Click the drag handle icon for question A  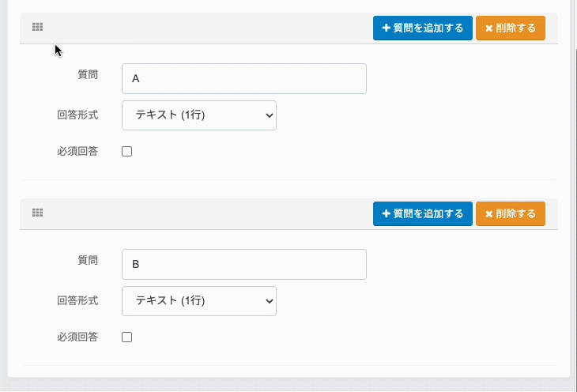click(x=37, y=27)
